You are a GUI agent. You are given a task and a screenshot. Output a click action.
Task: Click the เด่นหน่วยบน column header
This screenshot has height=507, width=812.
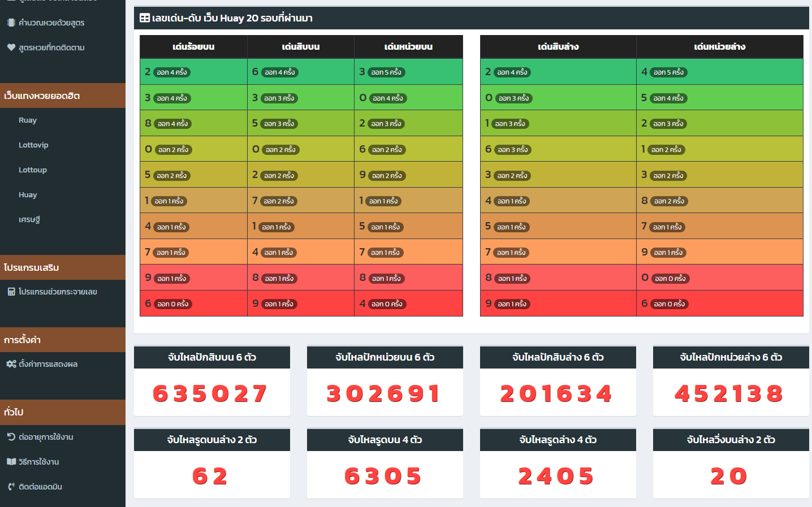point(408,47)
